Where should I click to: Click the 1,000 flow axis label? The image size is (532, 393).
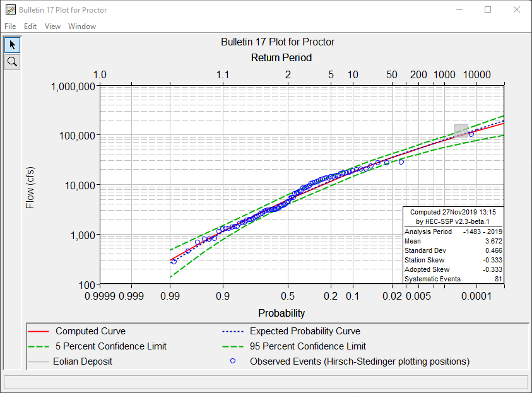[x=83, y=235]
